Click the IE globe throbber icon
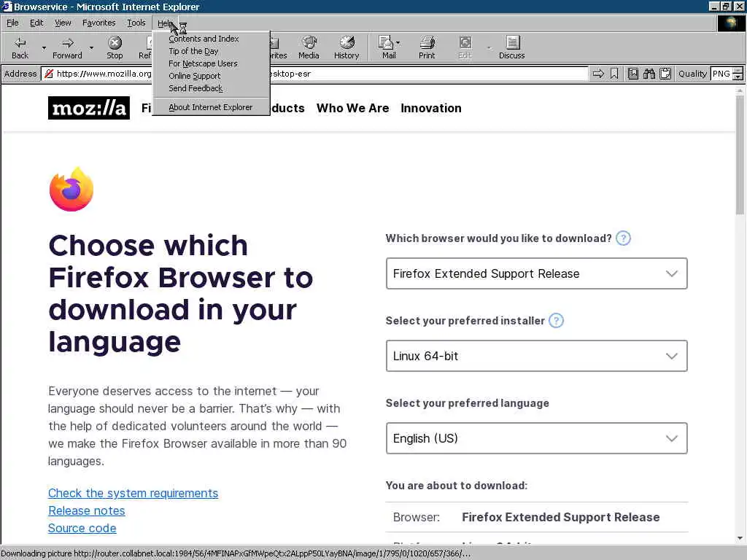Viewport: 747px width, 560px height. 731,23
